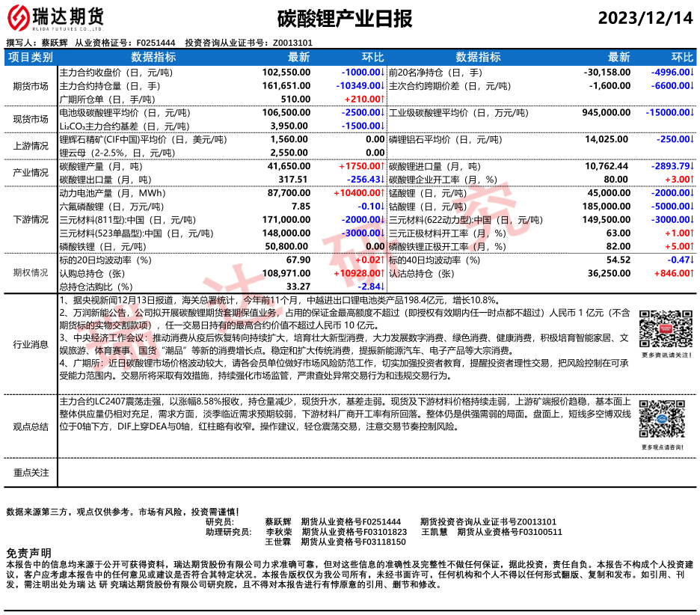Click the 观点总结 section label
The image size is (700, 615).
tap(31, 426)
